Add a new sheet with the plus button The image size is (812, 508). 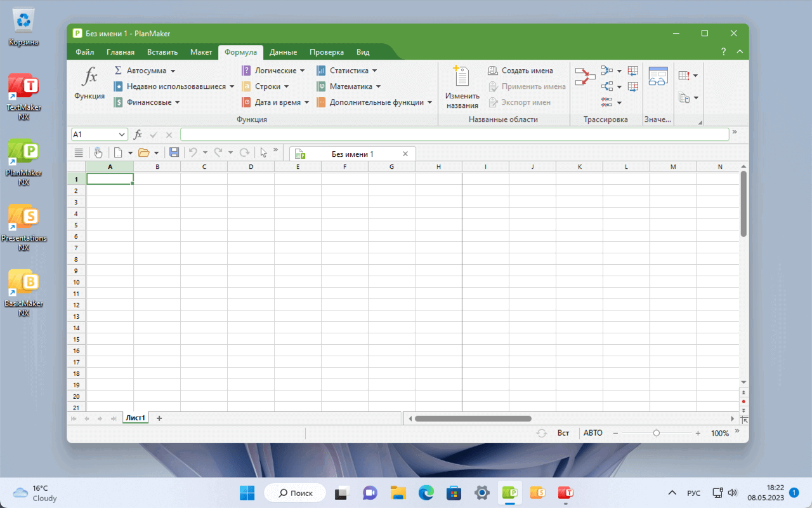[x=159, y=418]
